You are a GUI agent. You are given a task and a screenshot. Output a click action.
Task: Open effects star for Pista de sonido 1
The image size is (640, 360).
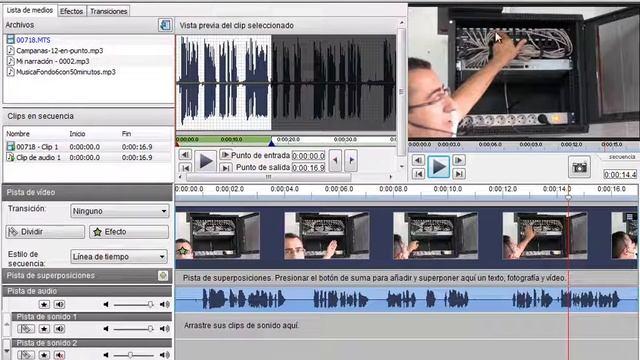coord(44,329)
